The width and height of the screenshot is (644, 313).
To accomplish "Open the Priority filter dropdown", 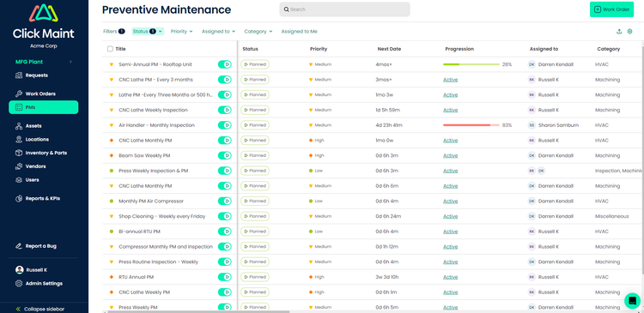I will (181, 32).
